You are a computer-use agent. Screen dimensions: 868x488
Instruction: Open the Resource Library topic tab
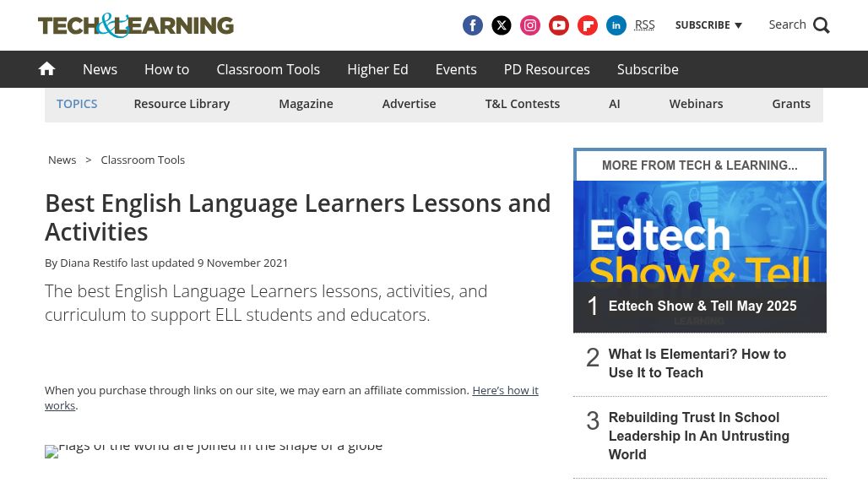click(x=182, y=104)
